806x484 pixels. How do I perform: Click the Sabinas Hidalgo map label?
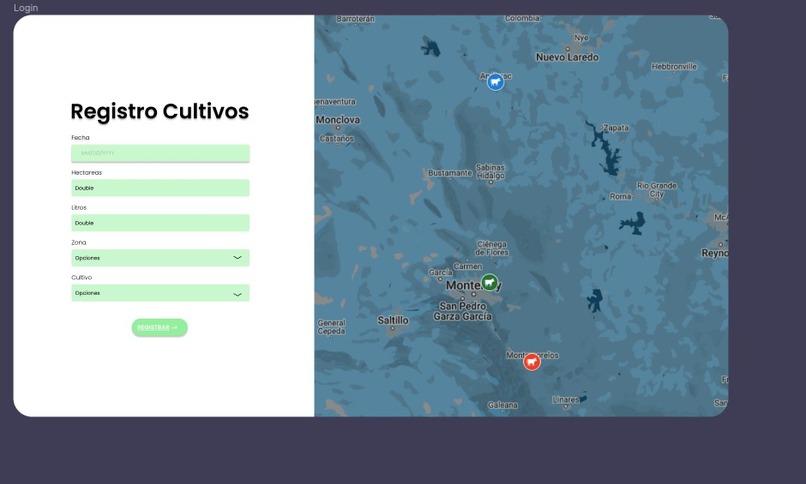pyautogui.click(x=490, y=172)
